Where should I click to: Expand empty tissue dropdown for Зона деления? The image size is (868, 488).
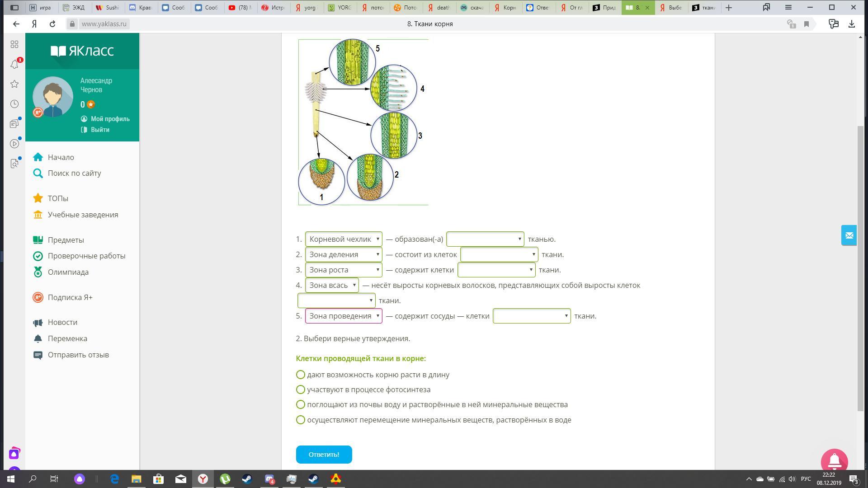point(499,254)
